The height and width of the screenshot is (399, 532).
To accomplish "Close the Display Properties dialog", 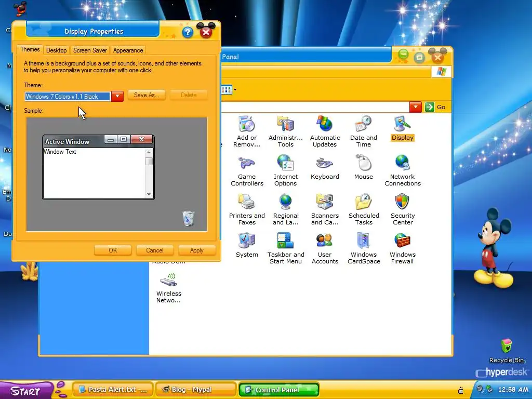I will pyautogui.click(x=206, y=32).
